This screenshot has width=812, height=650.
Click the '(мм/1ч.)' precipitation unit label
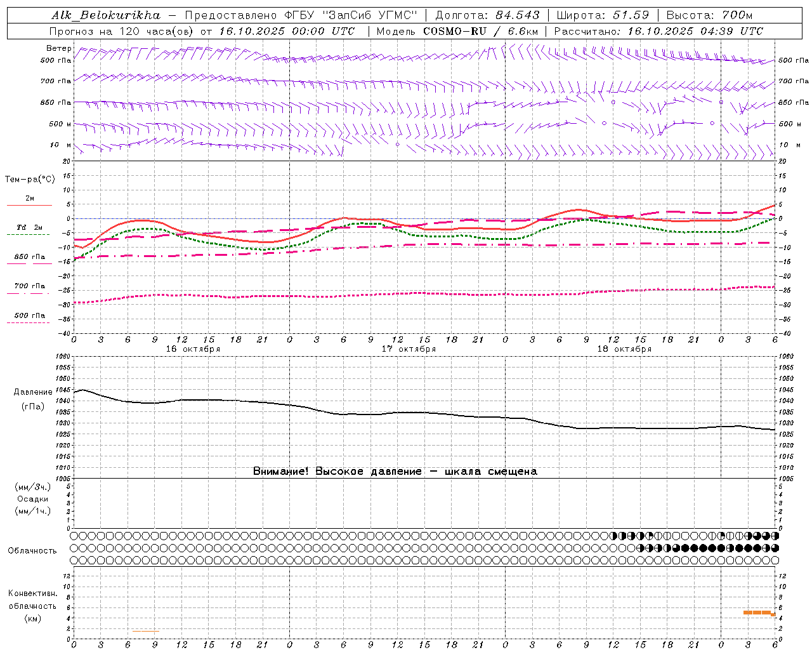pyautogui.click(x=33, y=511)
